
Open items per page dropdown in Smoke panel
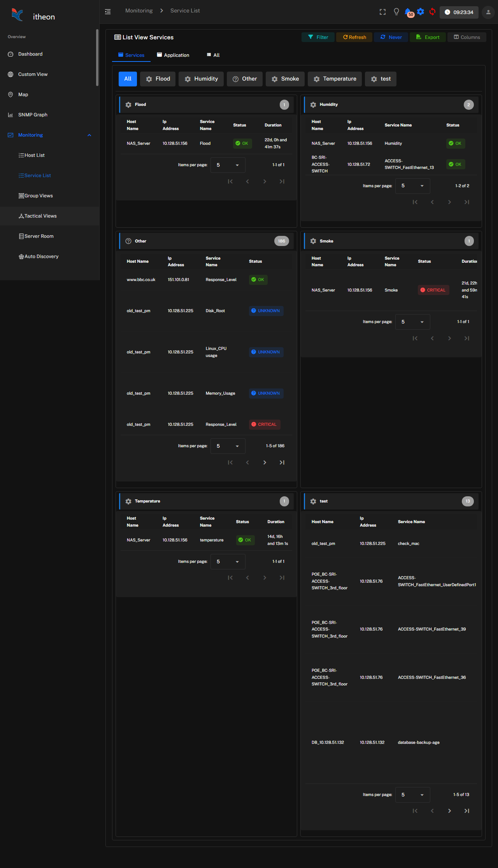point(413,322)
